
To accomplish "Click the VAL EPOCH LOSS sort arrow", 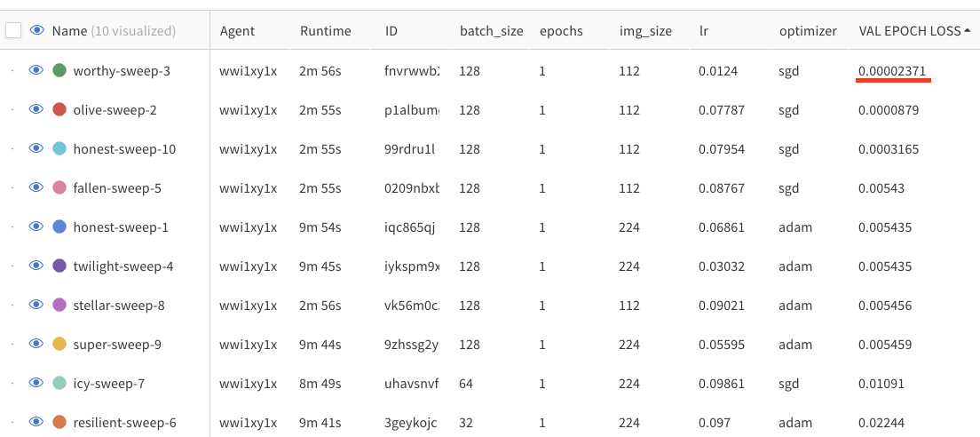I will point(968,30).
